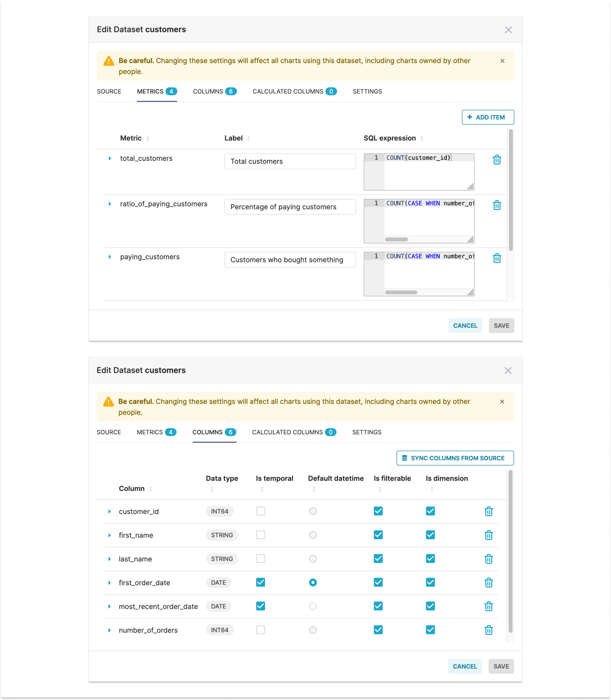The width and height of the screenshot is (611, 700).
Task: Delete the customer_id column
Action: click(489, 511)
